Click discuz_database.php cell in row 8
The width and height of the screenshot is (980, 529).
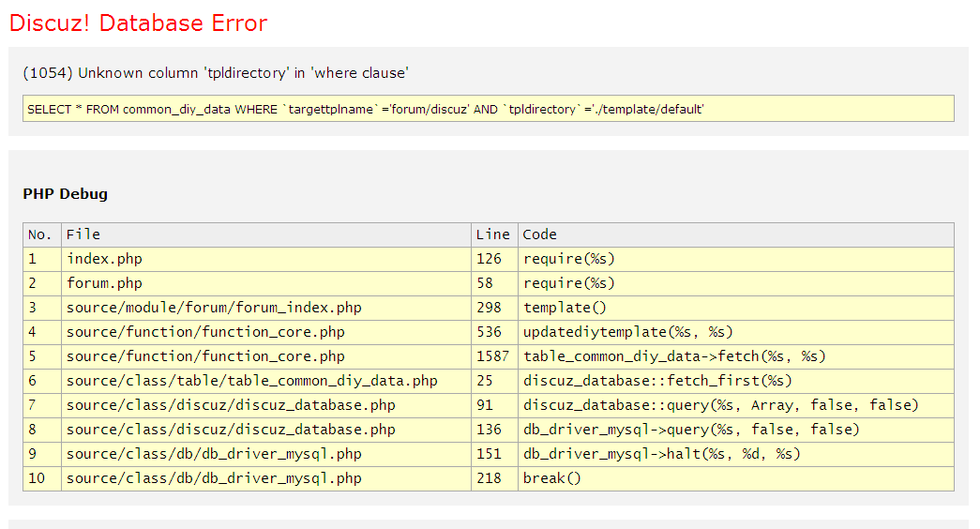[266, 430]
